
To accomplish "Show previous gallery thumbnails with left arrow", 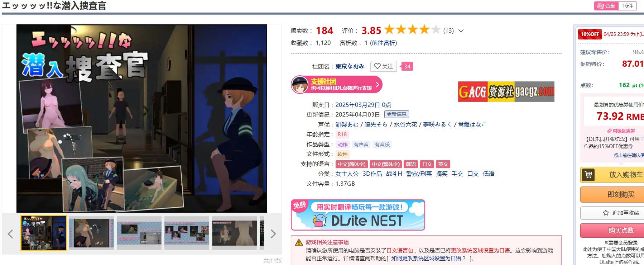I will (x=10, y=234).
